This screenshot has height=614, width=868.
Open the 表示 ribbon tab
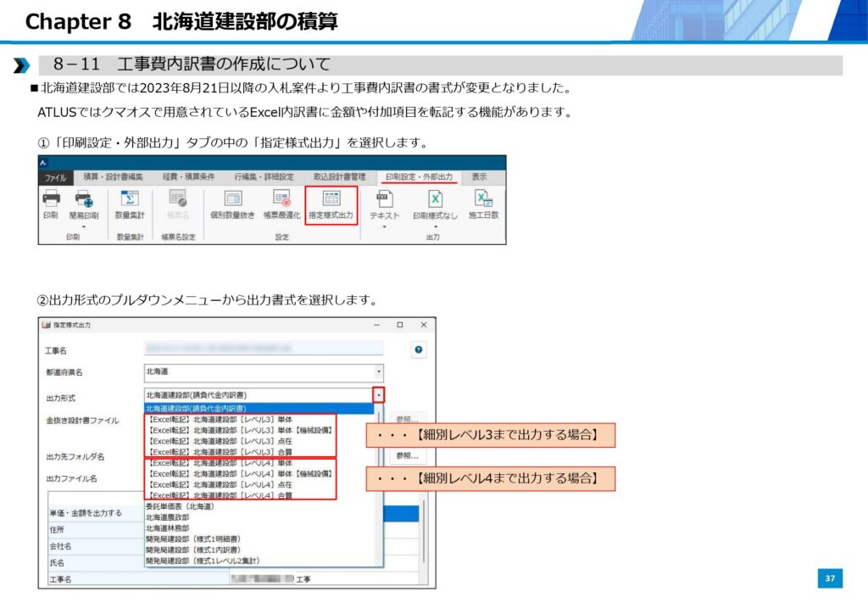[x=480, y=176]
